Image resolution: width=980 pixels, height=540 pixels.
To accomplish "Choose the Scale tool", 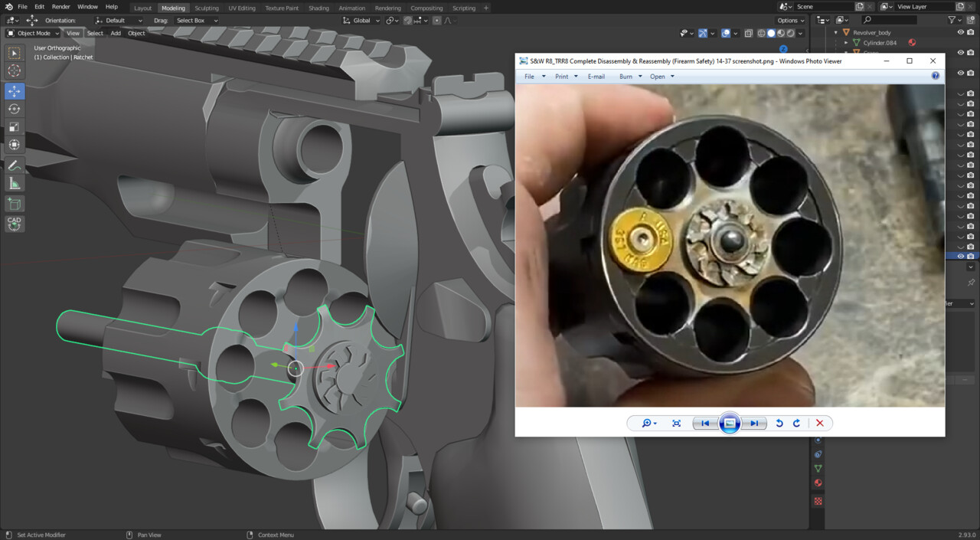I will click(x=15, y=127).
